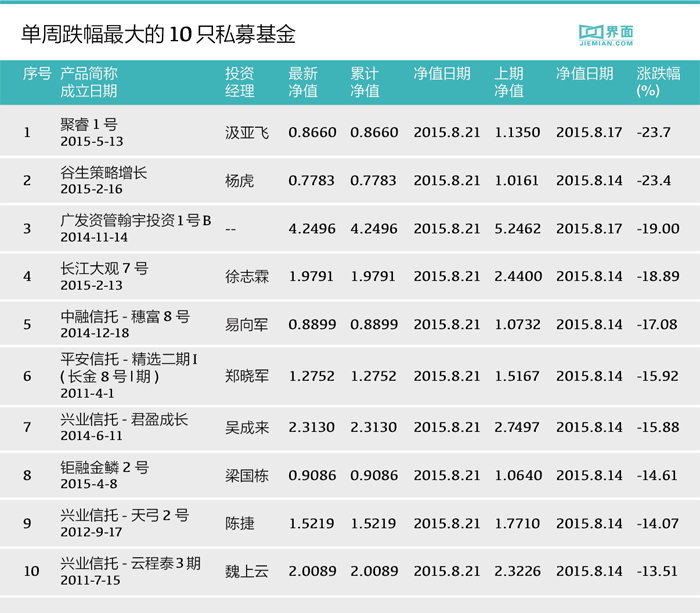Select fund '兴业信托 - 天弓 2 号'
The height and width of the screenshot is (613, 700).
pos(125,515)
